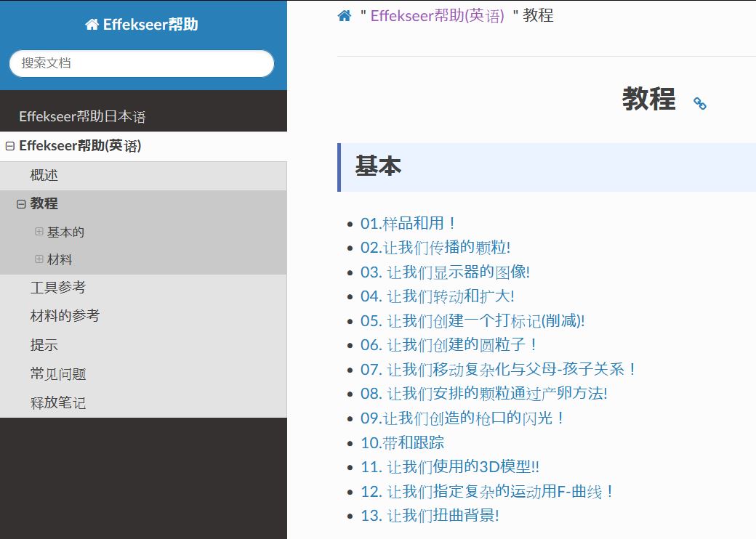Open 材料 sidebar entry
The image size is (756, 539).
[60, 259]
